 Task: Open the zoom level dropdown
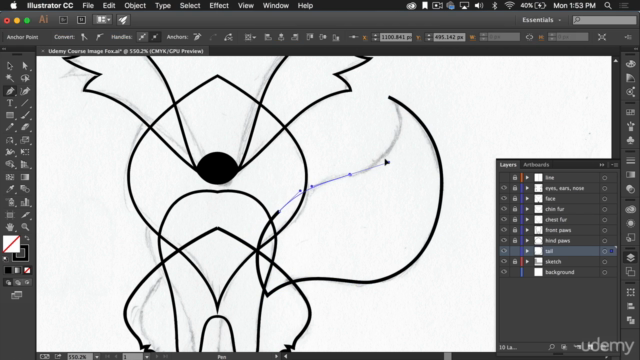pos(97,357)
